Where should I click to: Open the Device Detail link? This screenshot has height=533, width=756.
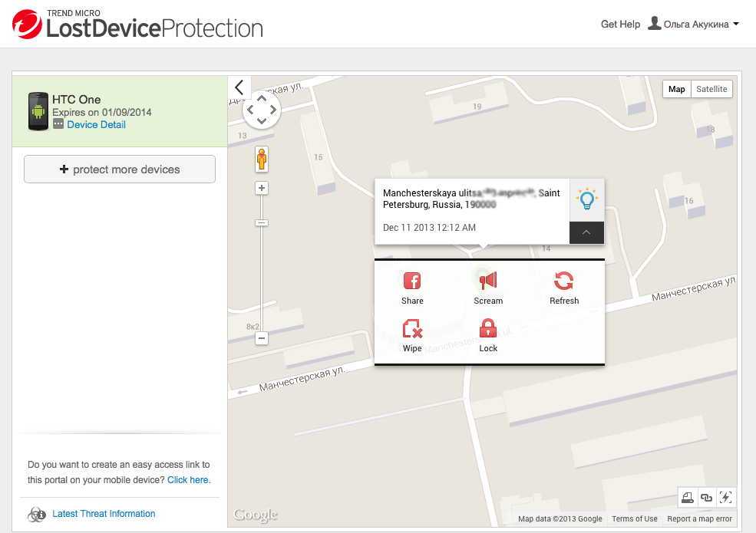(x=96, y=125)
